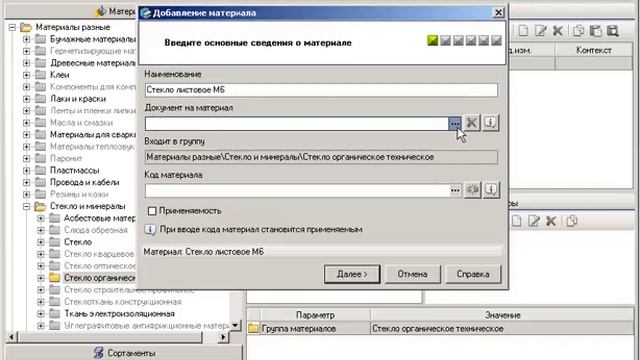Viewport: 640px width, 360px height.
Task: Click tree horizontal scrollbar right arrow
Action: point(223,337)
